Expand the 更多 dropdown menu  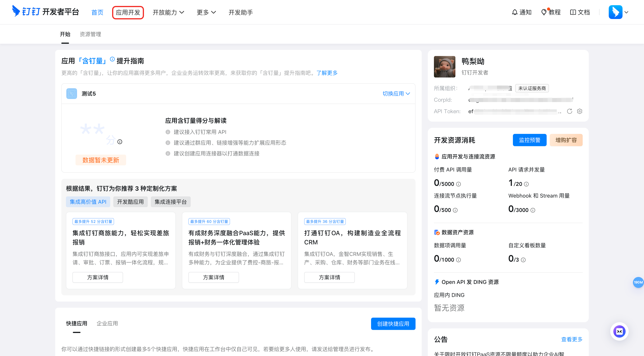click(206, 12)
